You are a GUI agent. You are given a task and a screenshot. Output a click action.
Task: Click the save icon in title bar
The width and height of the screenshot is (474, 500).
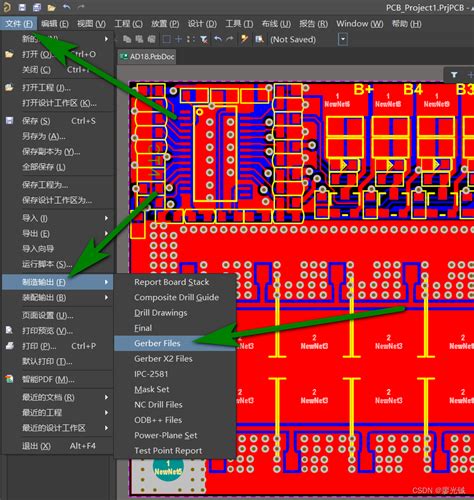click(x=22, y=7)
